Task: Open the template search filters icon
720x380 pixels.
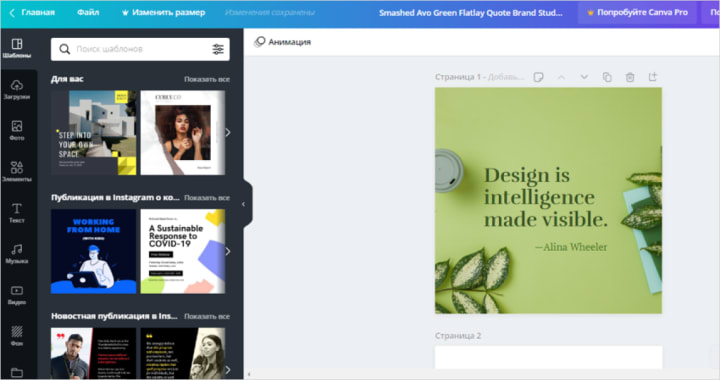Action: [218, 49]
